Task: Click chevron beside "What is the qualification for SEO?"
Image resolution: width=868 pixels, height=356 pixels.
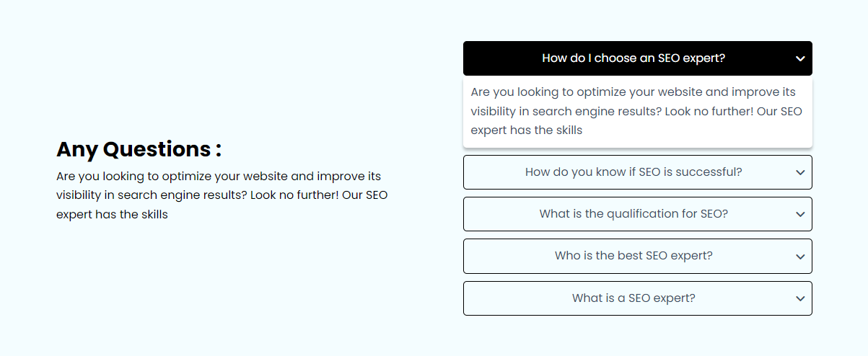Action: click(800, 215)
